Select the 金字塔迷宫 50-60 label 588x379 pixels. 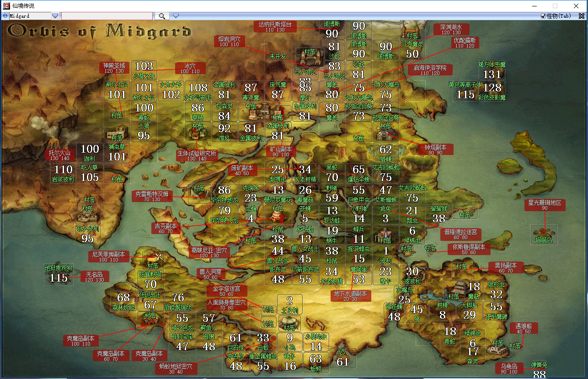pyautogui.click(x=227, y=291)
